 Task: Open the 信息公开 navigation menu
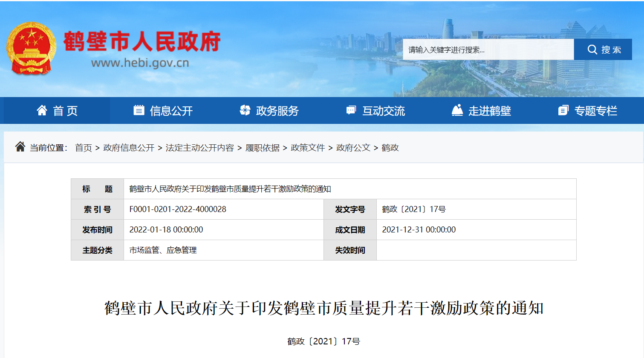pos(171,111)
